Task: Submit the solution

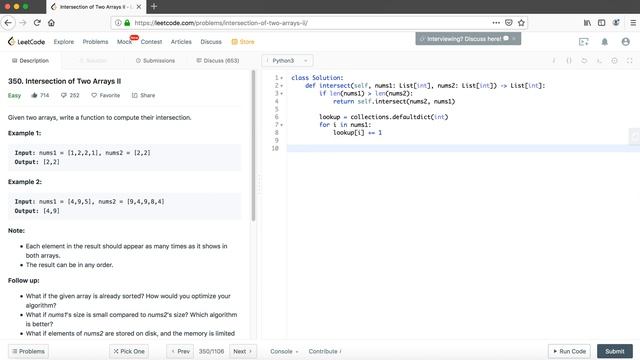Action: [615, 351]
